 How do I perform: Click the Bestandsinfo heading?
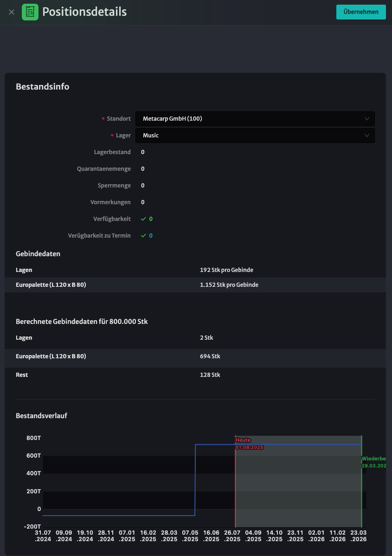(x=43, y=86)
